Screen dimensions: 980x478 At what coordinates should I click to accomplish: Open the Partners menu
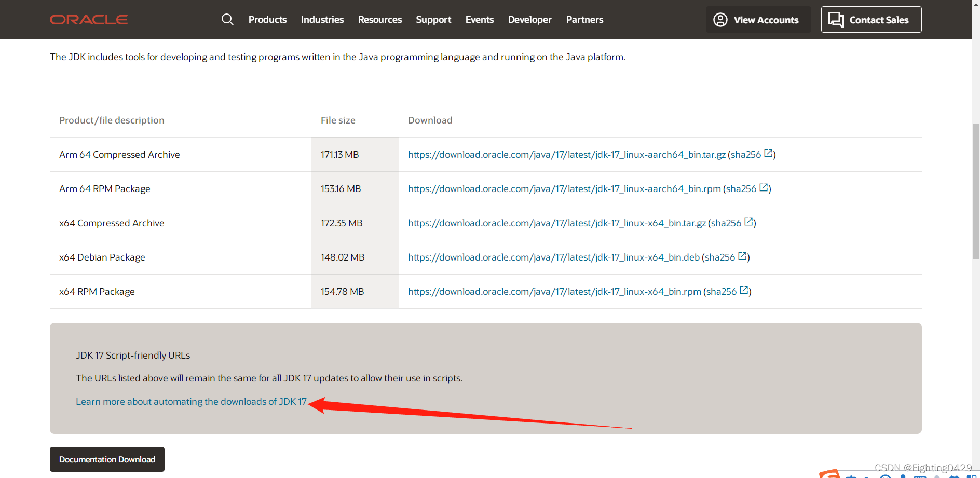click(x=584, y=20)
